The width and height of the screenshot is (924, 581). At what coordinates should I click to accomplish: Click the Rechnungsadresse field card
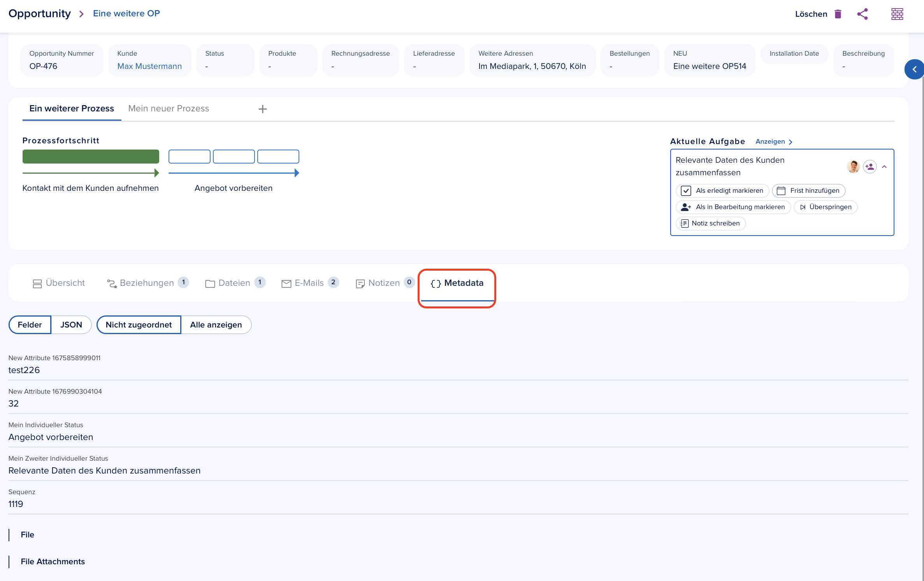360,60
